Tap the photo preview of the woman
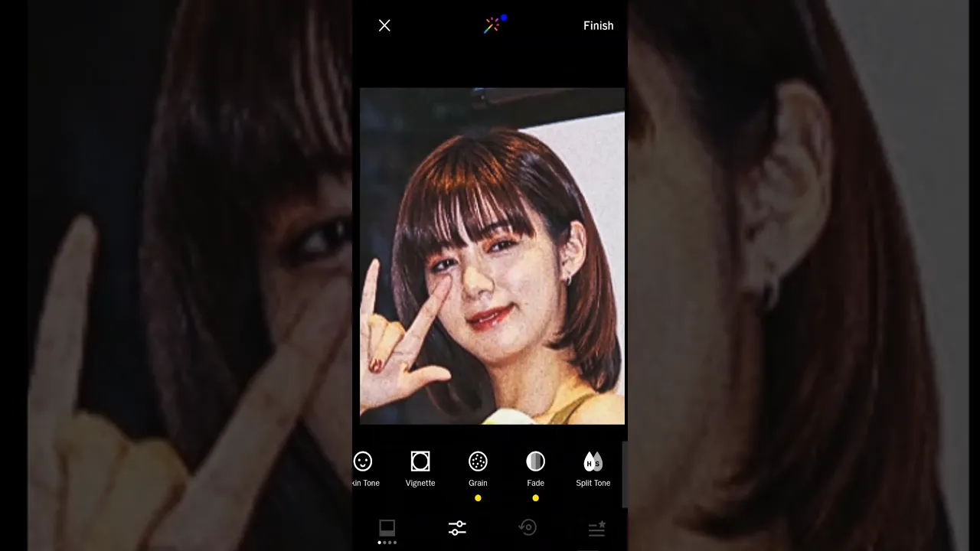The width and height of the screenshot is (980, 551). 492,256
